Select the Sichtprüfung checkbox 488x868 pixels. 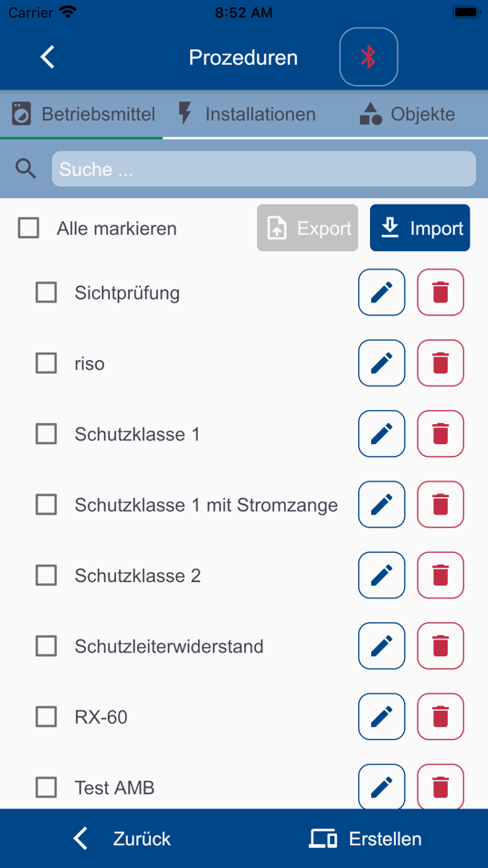(x=46, y=292)
